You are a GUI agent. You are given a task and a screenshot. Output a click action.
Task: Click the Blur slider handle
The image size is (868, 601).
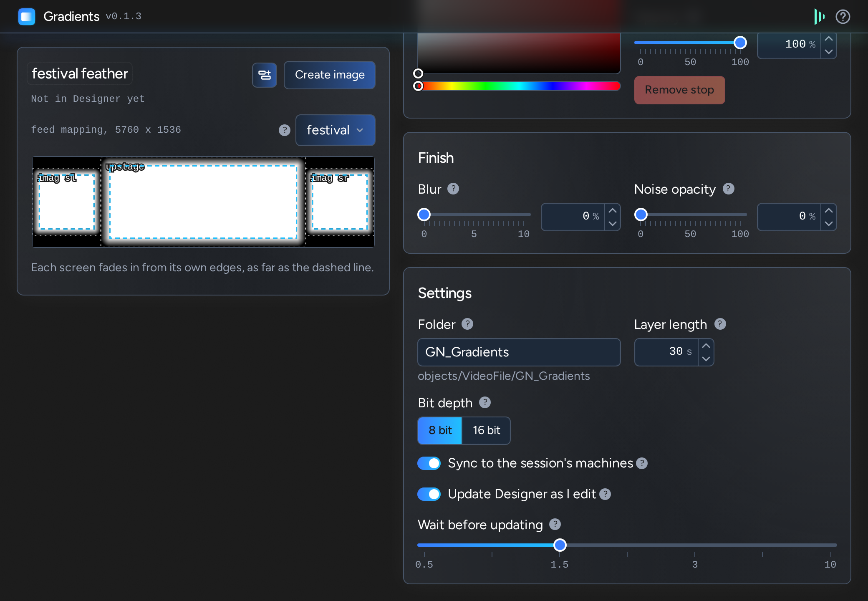click(424, 215)
